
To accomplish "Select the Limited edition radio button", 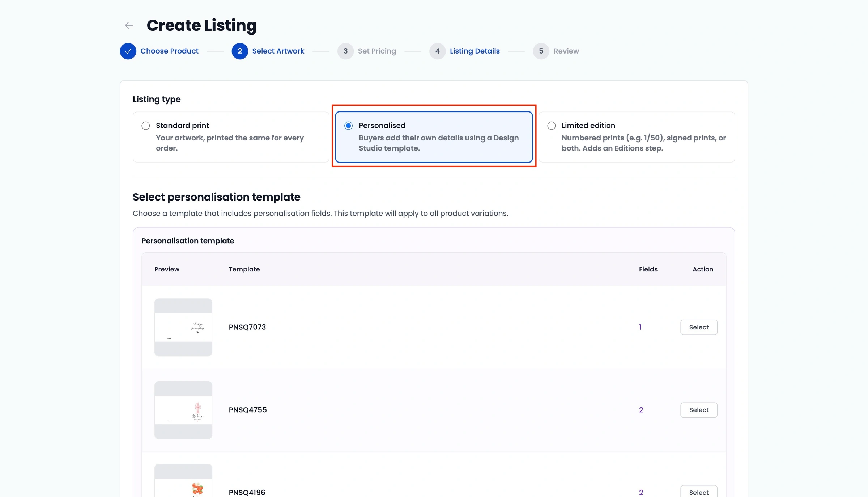I will 552,126.
